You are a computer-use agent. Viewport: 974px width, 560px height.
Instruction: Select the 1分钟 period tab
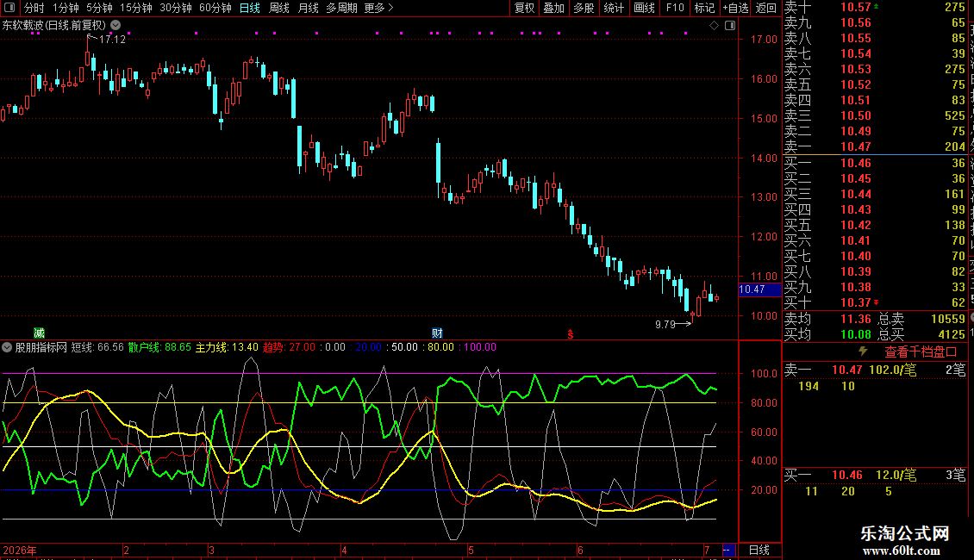pyautogui.click(x=66, y=8)
